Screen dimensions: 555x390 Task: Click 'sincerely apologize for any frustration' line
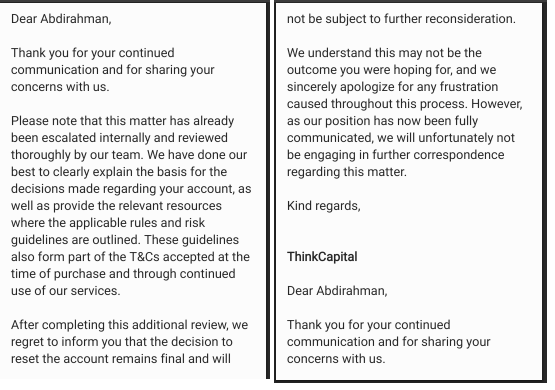393,87
